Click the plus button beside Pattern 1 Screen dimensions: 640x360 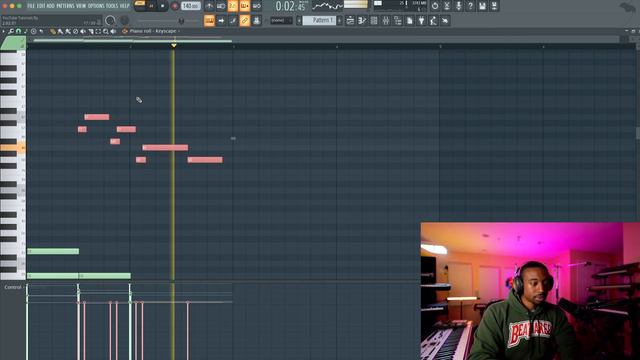tap(340, 20)
